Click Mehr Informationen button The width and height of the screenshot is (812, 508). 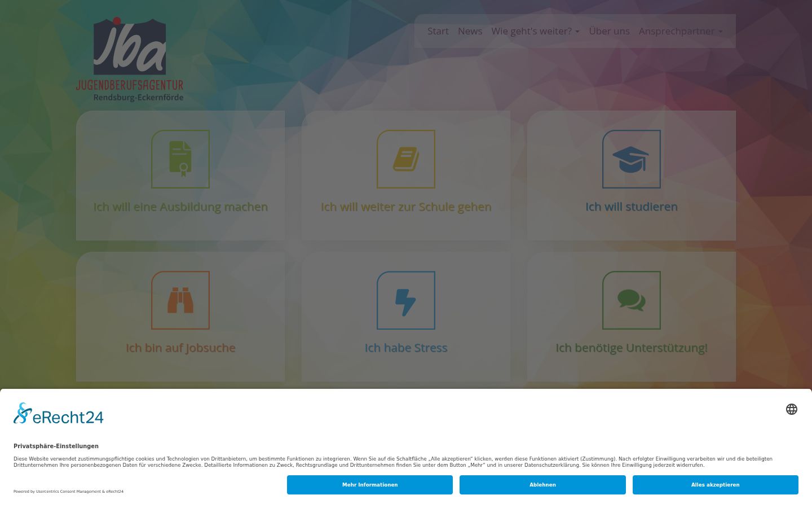coord(370,485)
